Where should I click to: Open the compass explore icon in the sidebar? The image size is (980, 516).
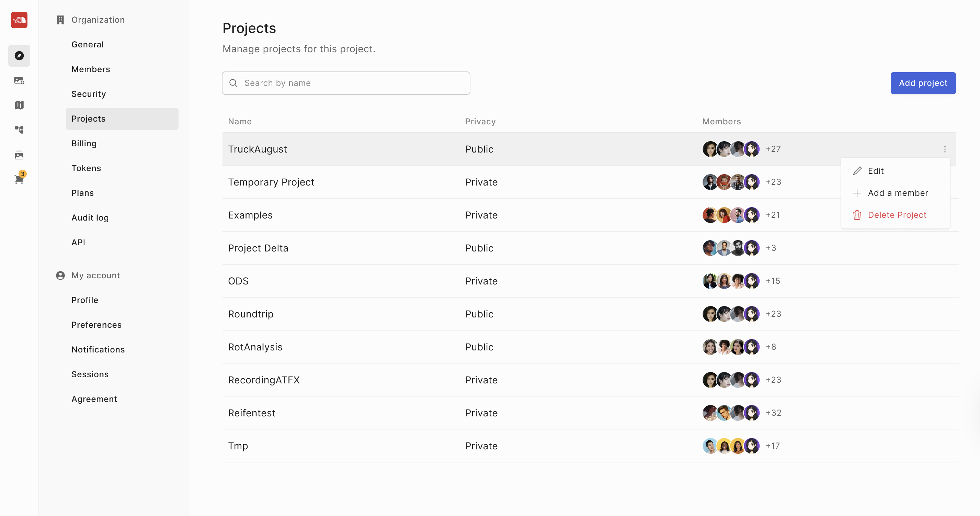pyautogui.click(x=19, y=56)
